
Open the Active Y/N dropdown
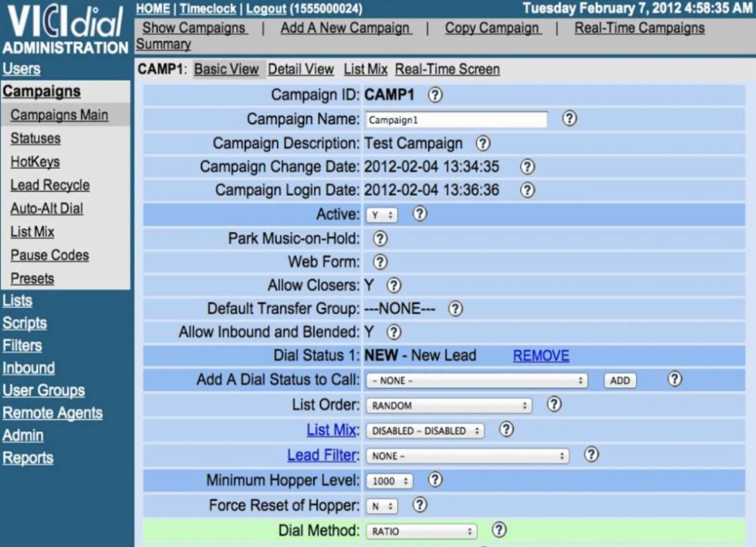click(x=382, y=215)
